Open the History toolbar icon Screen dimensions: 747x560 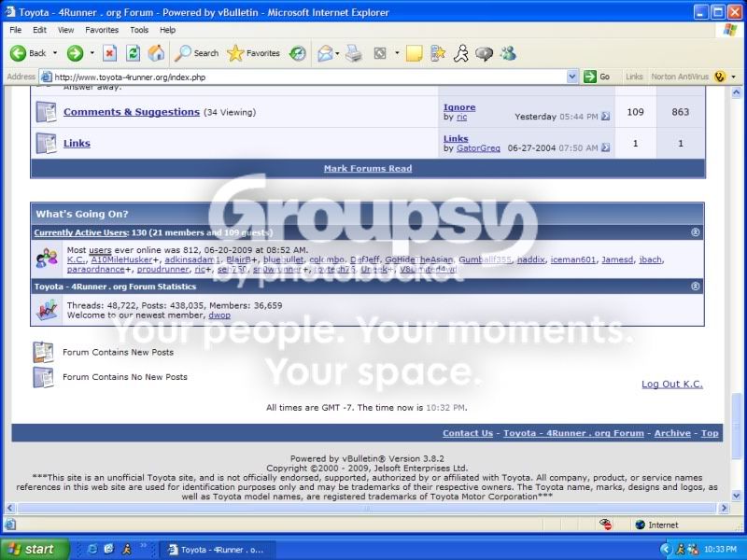pos(298,53)
